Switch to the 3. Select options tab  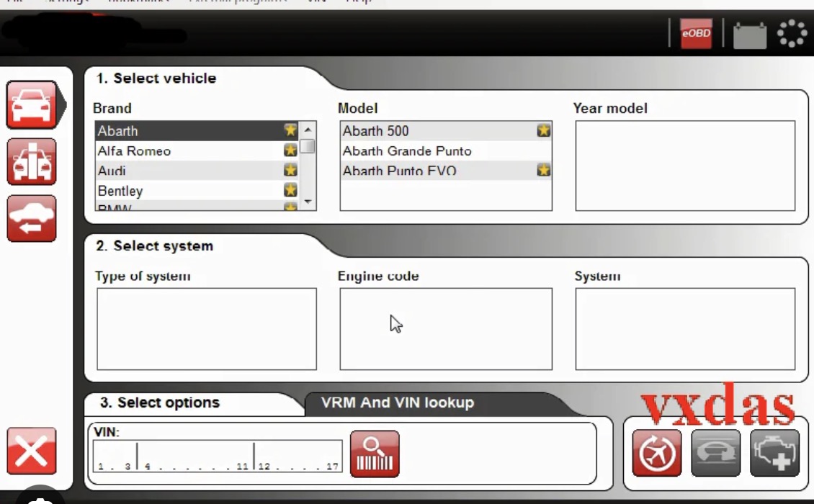[160, 402]
